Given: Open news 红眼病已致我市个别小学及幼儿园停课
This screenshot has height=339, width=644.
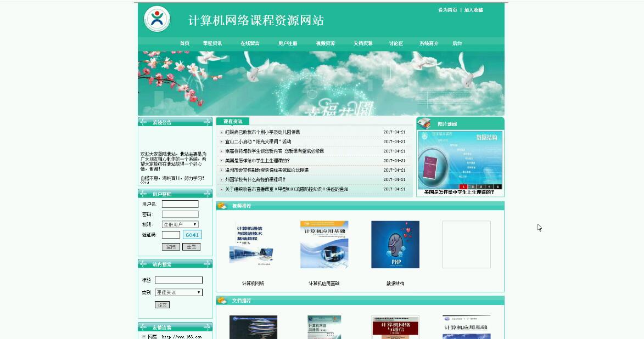Looking at the screenshot, I should tap(262, 132).
